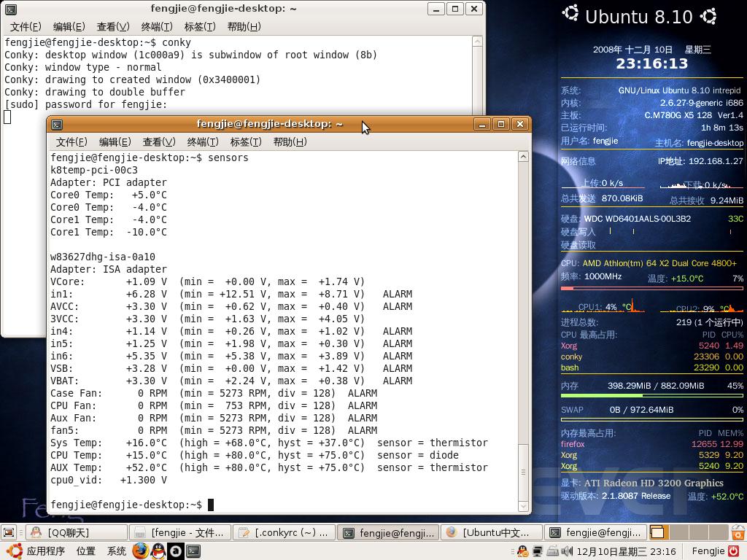Switch to the [Ubuntu中文...] taskbar window
Image resolution: width=747 pixels, height=560 pixels.
[x=492, y=532]
